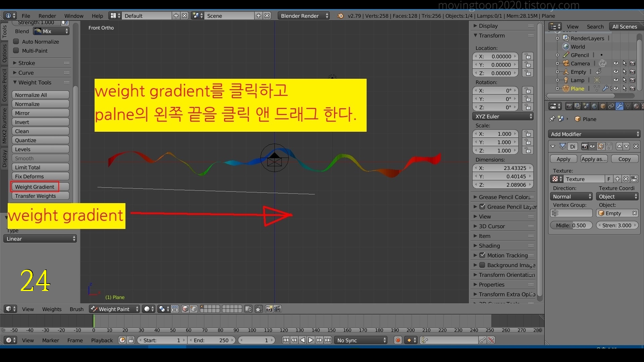This screenshot has height=362, width=644.
Task: Toggle Plane render camera icon in outliner
Action: pos(633,88)
